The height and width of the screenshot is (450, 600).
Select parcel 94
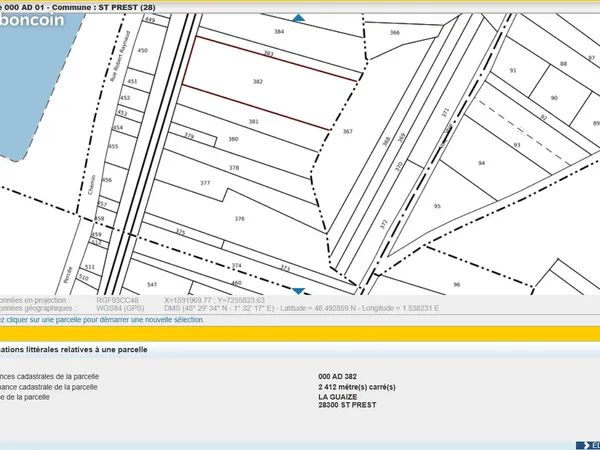(x=481, y=163)
